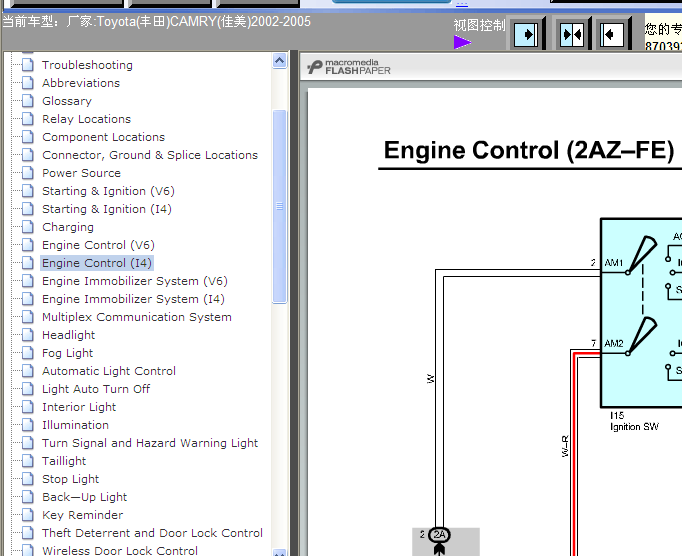Click the page icon beside Charging
This screenshot has width=682, height=556.
[28, 227]
